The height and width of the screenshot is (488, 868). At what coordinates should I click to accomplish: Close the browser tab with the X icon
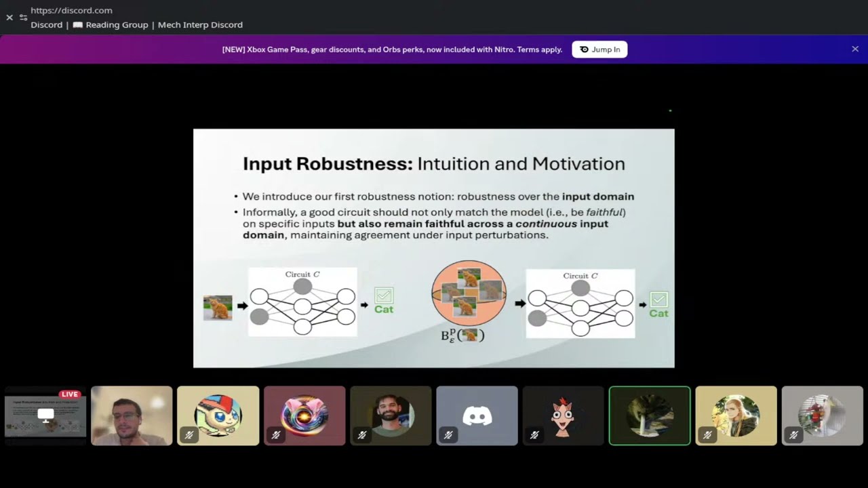point(9,18)
